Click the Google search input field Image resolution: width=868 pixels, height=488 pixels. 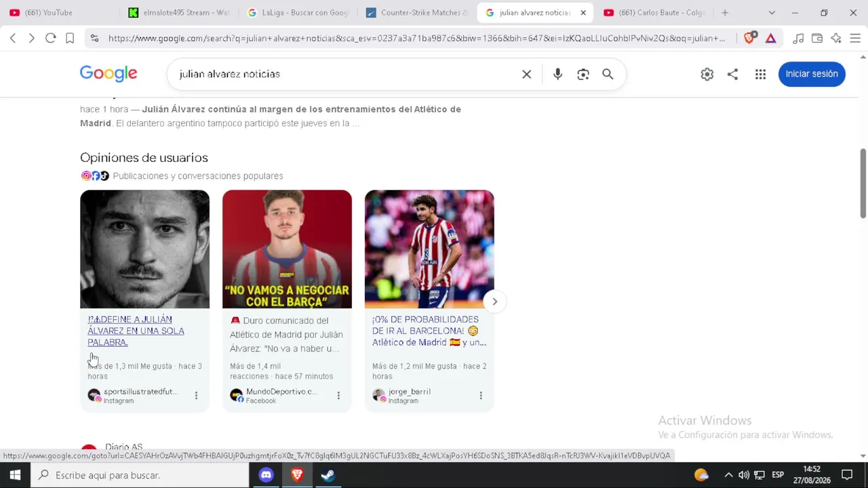pos(346,74)
